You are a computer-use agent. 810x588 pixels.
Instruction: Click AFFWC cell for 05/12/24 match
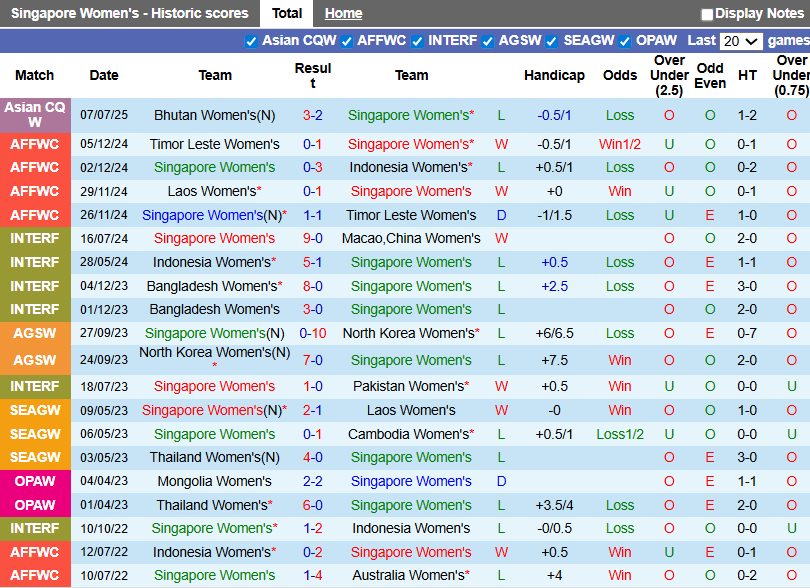(35, 144)
